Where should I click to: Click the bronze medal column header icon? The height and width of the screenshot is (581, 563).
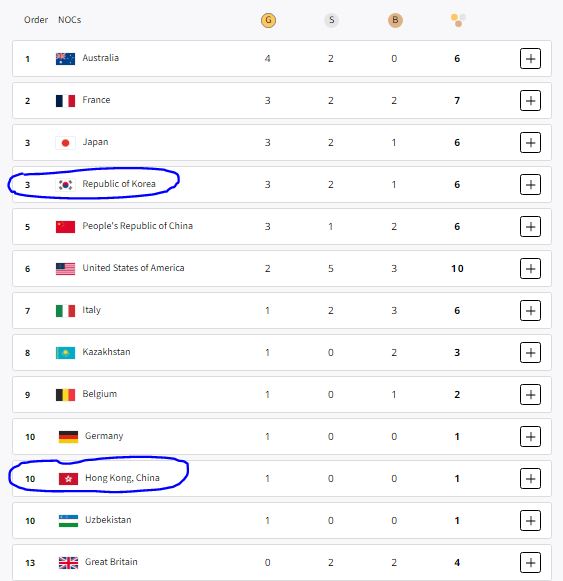(395, 20)
